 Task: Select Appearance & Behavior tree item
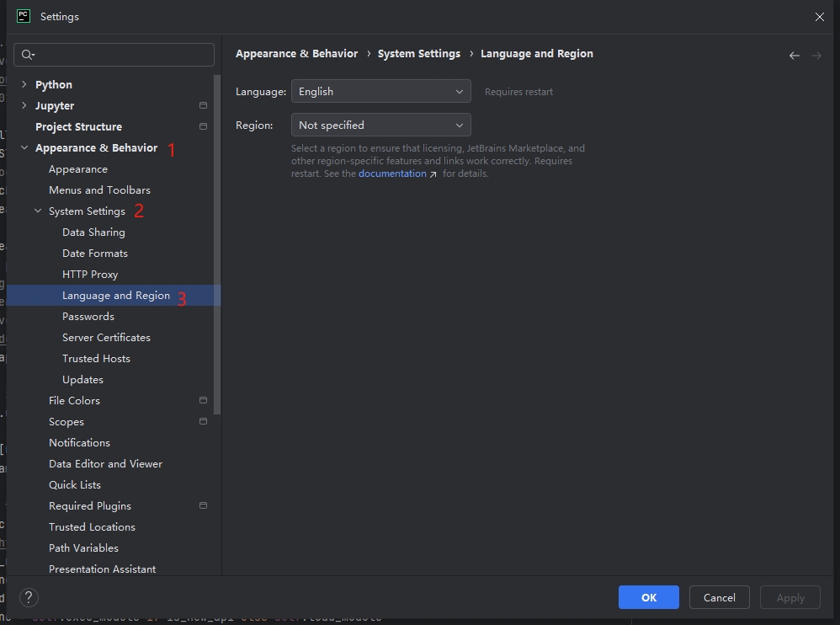[x=97, y=148]
